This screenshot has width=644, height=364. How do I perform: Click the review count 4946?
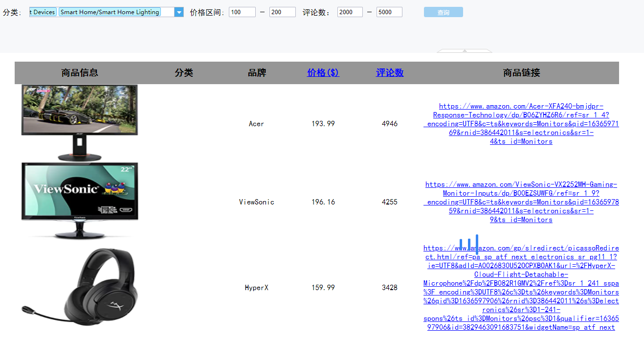click(390, 124)
